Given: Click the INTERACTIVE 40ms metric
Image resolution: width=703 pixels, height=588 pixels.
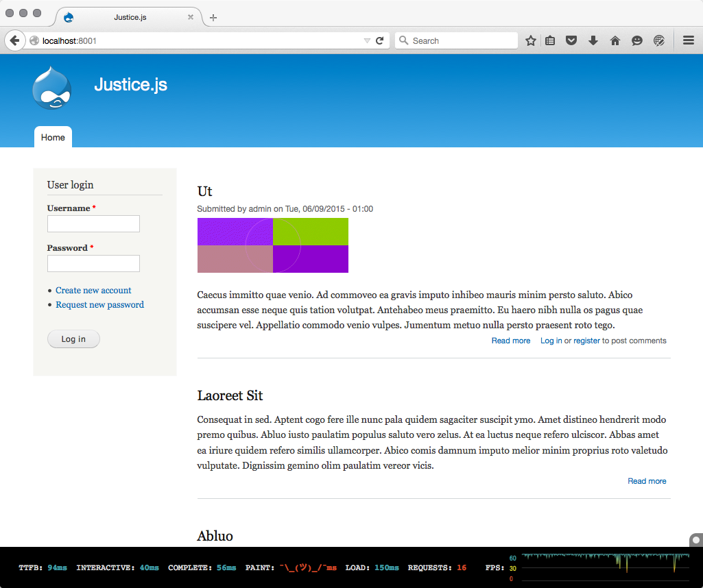Looking at the screenshot, I should 117,567.
